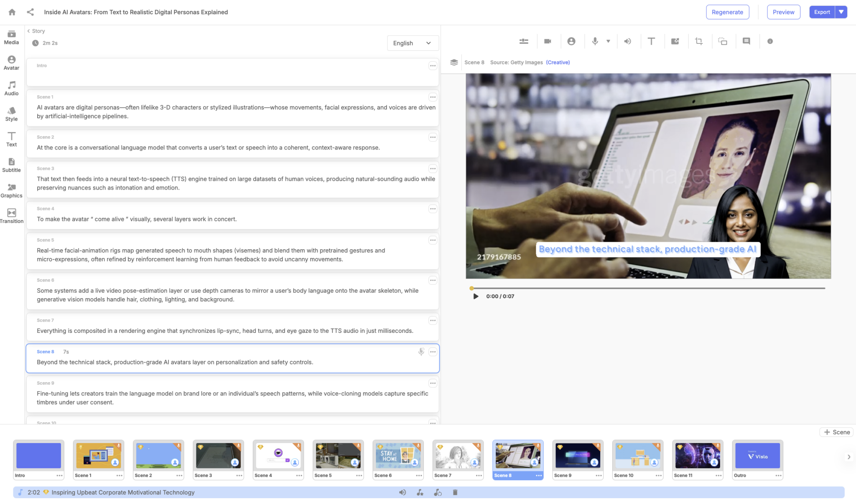This screenshot has height=504, width=856.
Task: Open the Avatar panel in left sidebar
Action: [11, 63]
